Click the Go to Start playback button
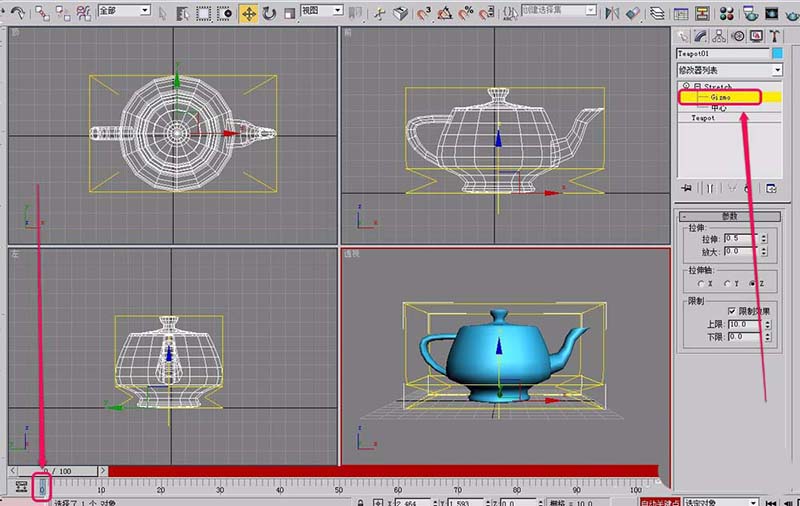Viewport: 800px width, 506px height. [x=771, y=502]
